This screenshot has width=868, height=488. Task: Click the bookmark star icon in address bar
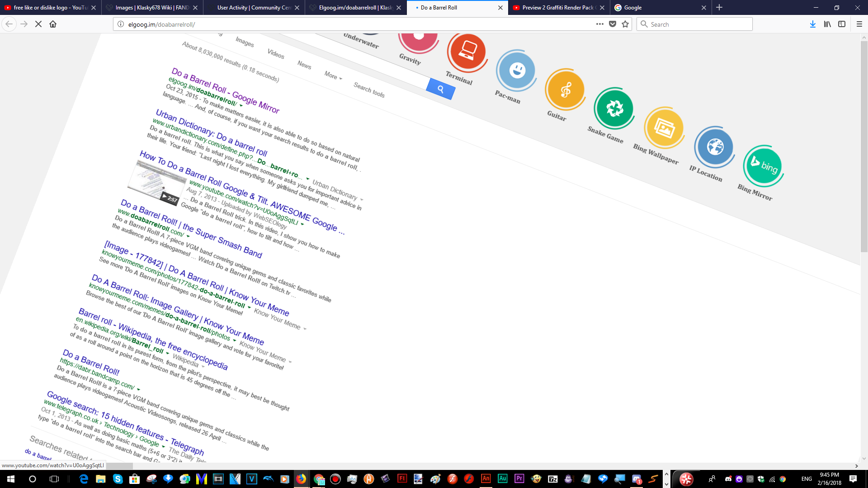click(625, 24)
